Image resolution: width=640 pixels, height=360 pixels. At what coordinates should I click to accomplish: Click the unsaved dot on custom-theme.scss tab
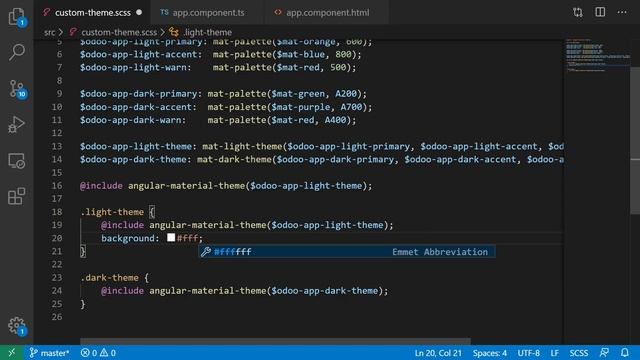coord(139,12)
